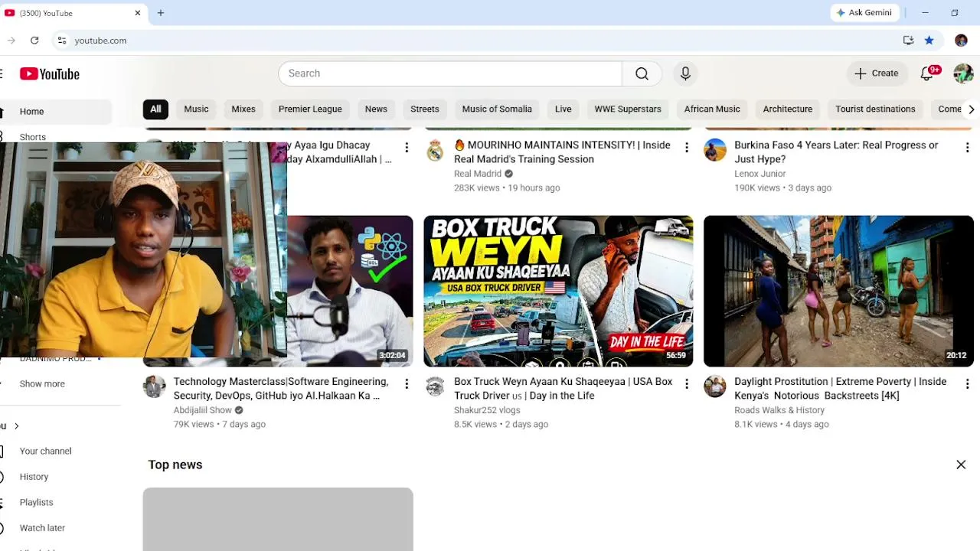The height and width of the screenshot is (551, 980).
Task: Visit the Roads Walks & History name link
Action: 779,410
